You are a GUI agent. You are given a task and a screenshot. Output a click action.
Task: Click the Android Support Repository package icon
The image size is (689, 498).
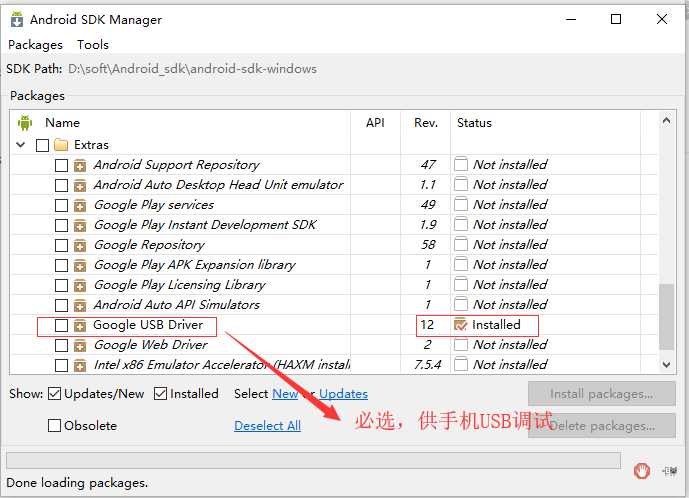tap(80, 165)
